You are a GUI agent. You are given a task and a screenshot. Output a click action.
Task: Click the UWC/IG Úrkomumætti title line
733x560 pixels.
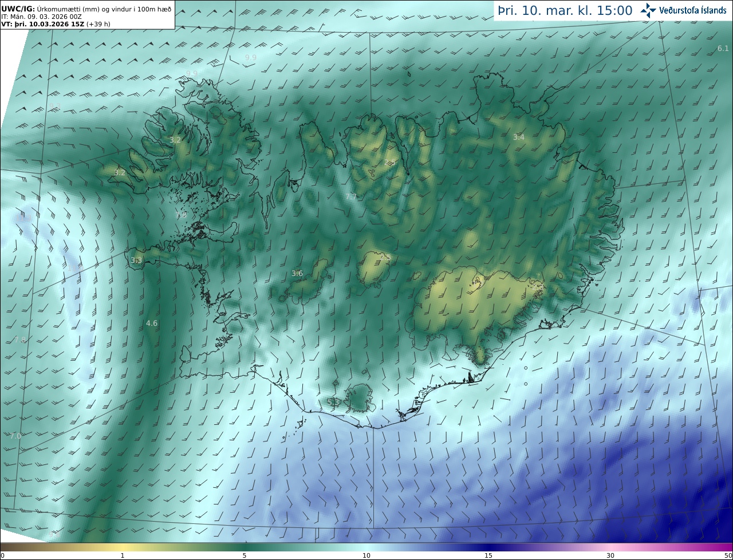pos(86,9)
